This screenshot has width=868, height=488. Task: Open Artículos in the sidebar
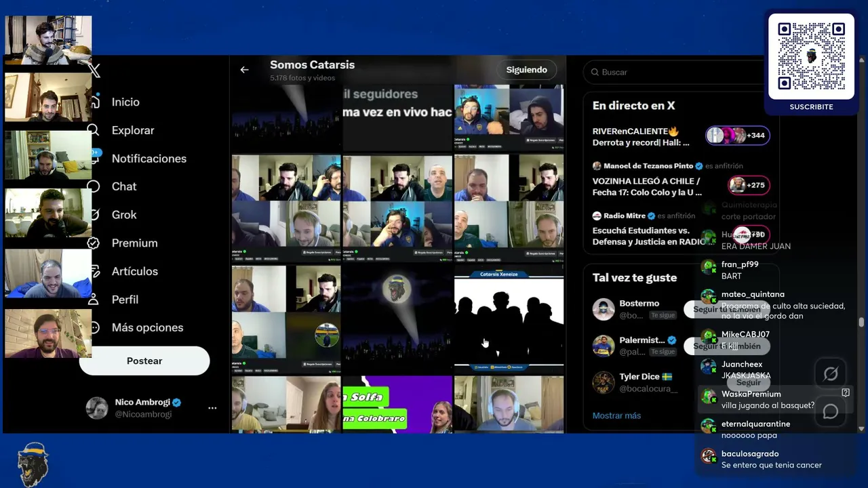[x=135, y=271]
